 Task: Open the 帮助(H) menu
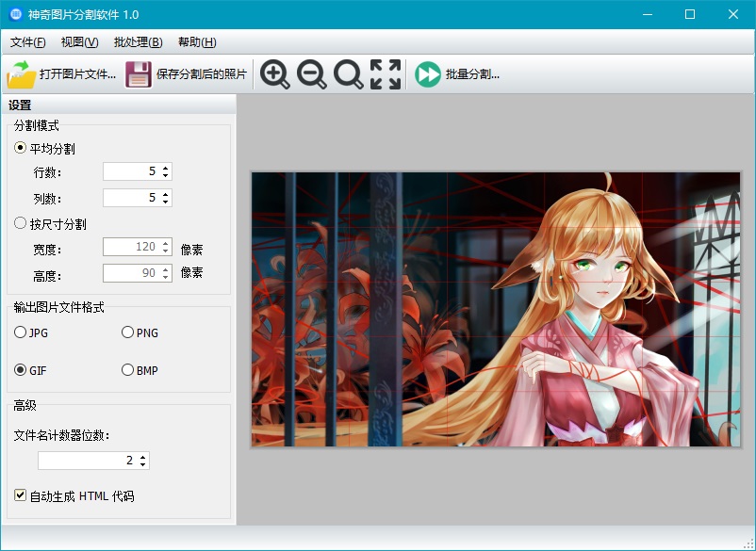coord(196,41)
